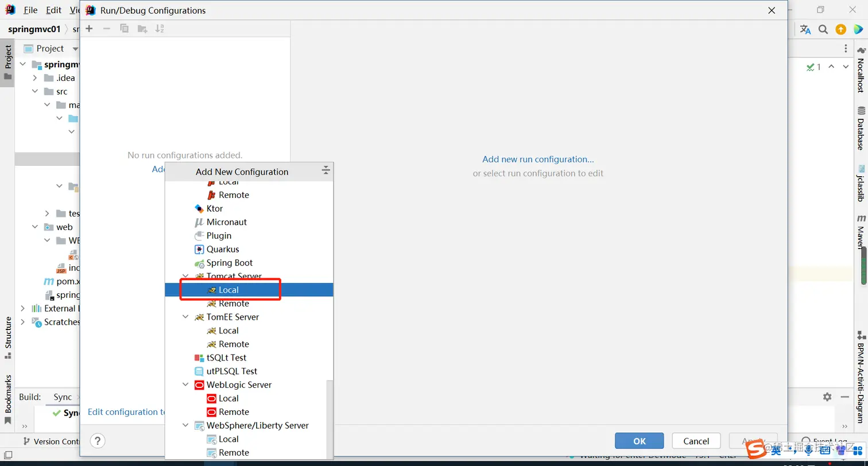Click the Cancel button
868x466 pixels.
696,441
